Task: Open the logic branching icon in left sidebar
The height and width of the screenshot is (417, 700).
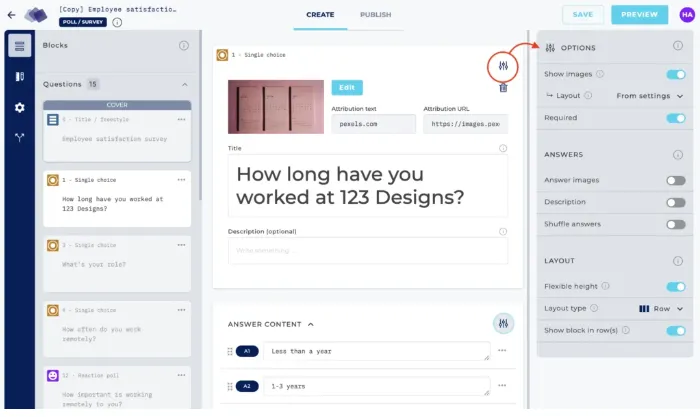Action: (x=19, y=138)
